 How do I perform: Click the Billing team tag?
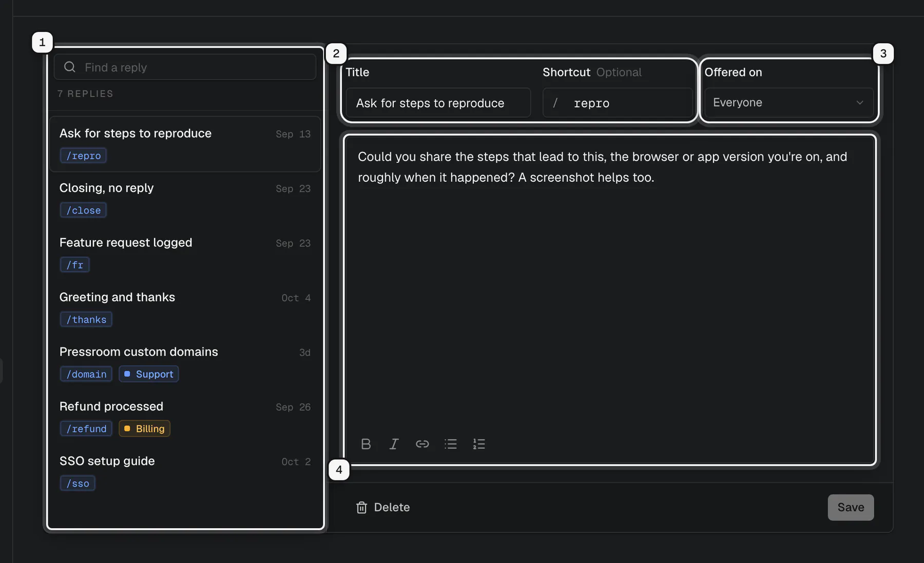click(x=144, y=429)
